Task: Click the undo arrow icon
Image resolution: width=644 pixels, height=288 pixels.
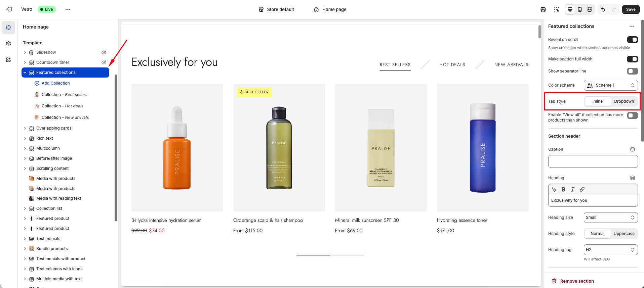Action: pos(603,9)
